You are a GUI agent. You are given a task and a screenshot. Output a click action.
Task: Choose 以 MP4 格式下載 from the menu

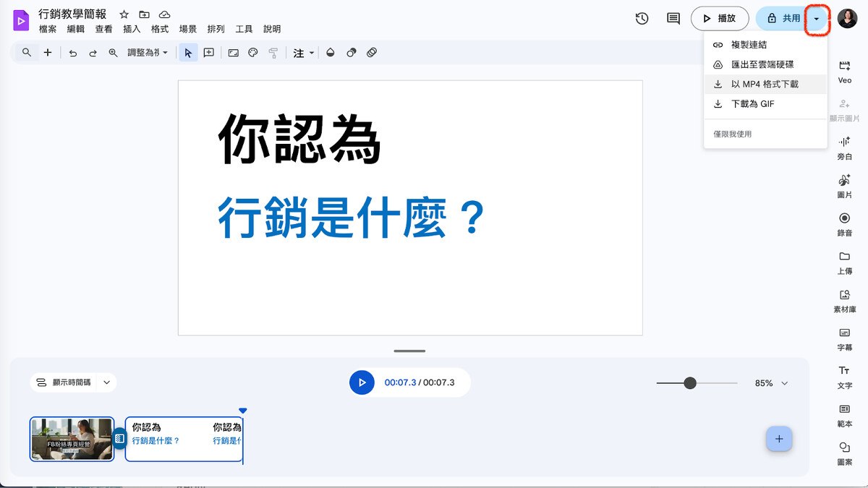click(x=765, y=85)
